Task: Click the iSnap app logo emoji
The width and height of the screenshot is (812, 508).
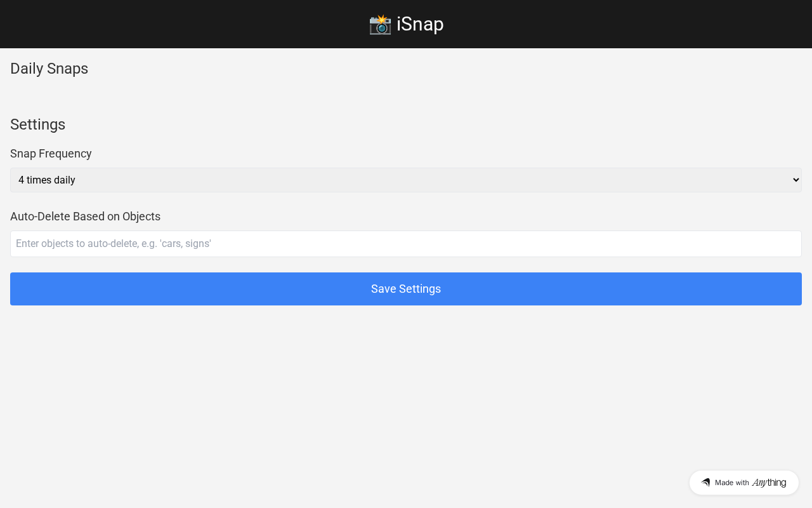Action: 380,24
